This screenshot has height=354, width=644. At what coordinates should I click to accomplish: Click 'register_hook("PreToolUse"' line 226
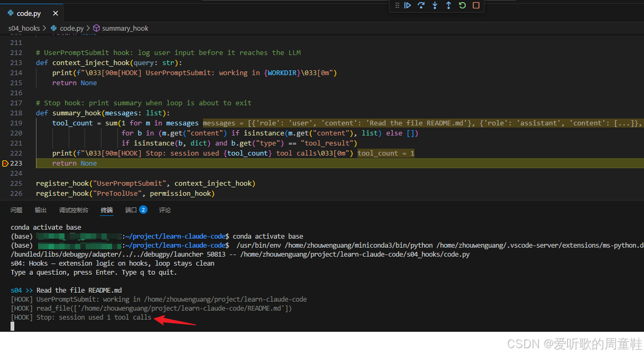click(125, 194)
